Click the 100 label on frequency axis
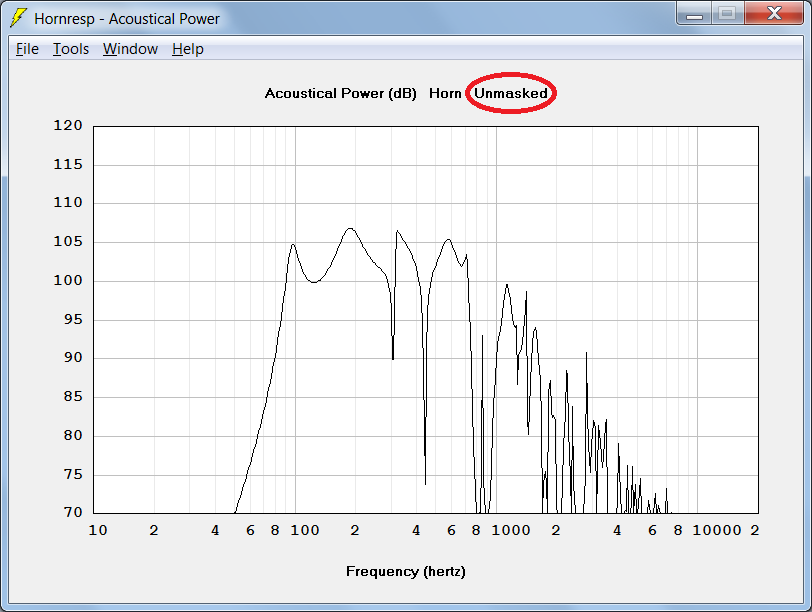This screenshot has height=612, width=812. [304, 530]
